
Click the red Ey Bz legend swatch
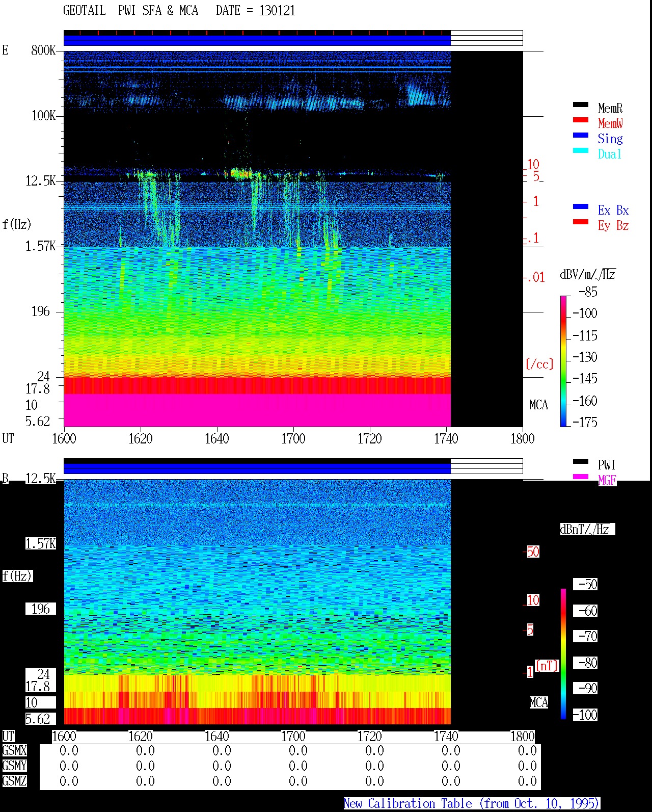pos(581,222)
